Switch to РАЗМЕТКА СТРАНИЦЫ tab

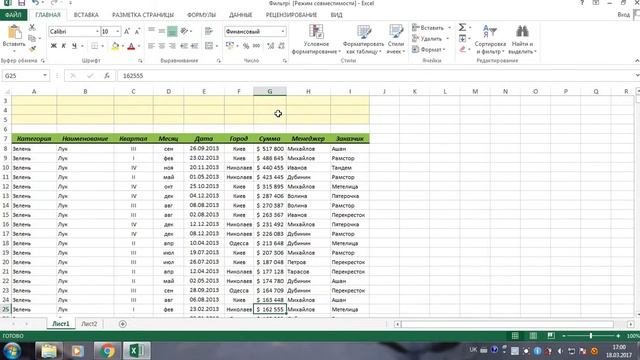pyautogui.click(x=143, y=15)
